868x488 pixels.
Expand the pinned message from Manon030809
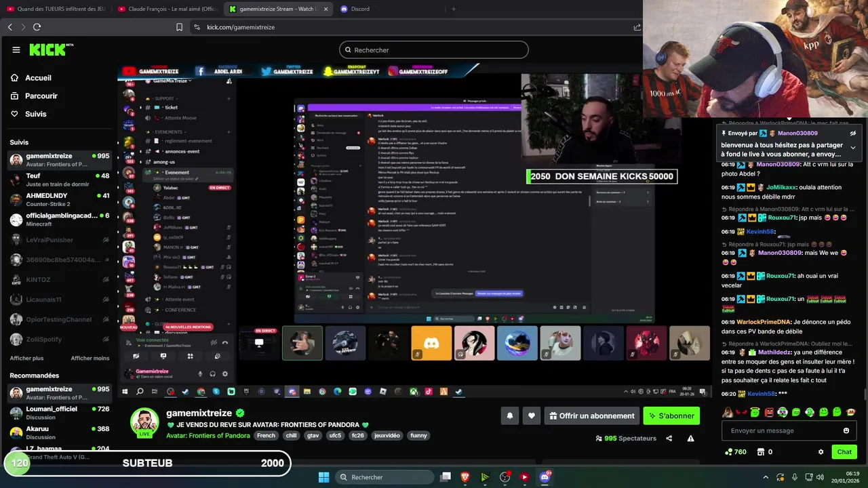[853, 147]
